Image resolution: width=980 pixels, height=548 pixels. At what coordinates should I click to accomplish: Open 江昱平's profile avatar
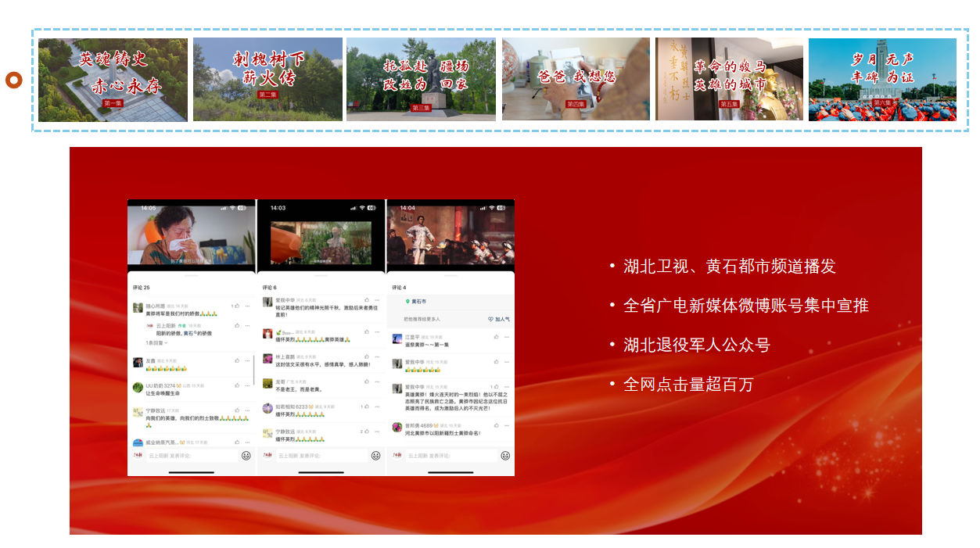(397, 339)
